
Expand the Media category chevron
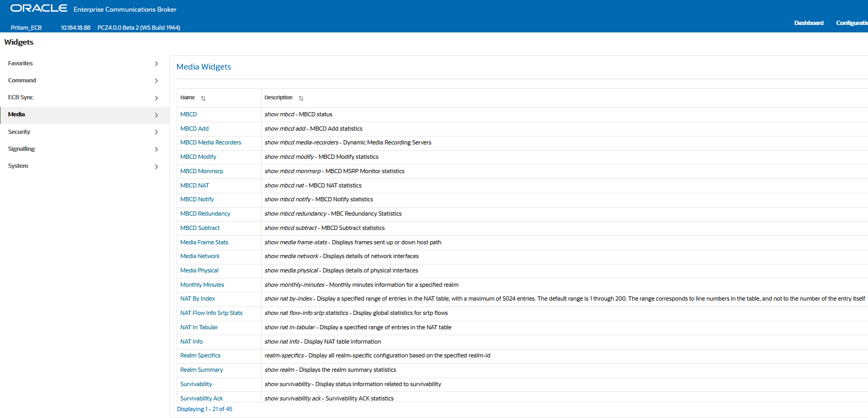156,115
